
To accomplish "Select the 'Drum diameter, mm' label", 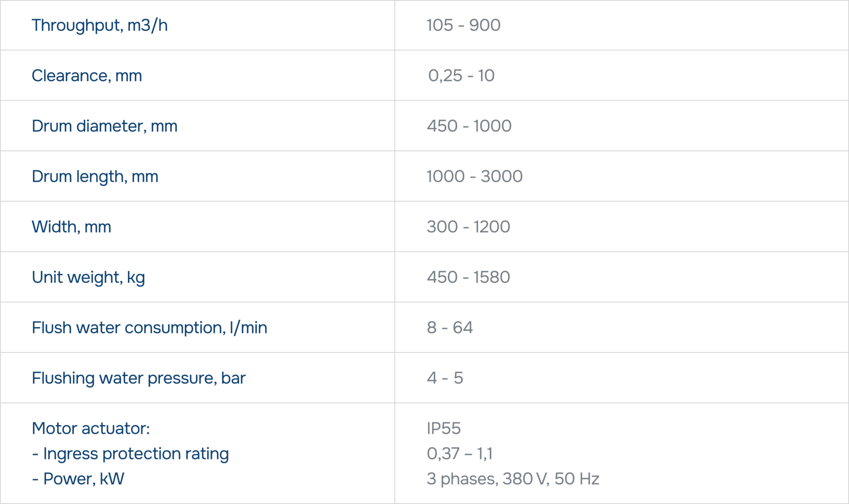I will (x=105, y=126).
